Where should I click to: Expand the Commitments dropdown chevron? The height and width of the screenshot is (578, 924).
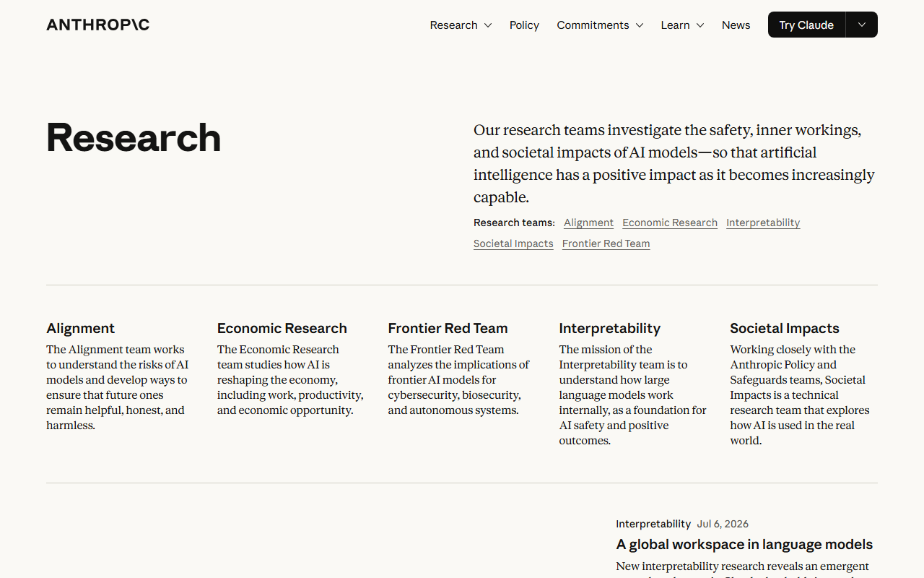tap(640, 25)
